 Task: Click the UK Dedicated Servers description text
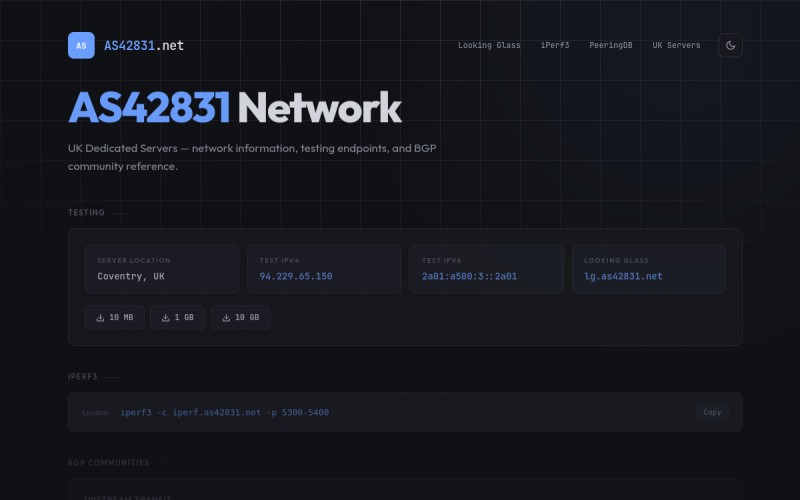[x=252, y=157]
